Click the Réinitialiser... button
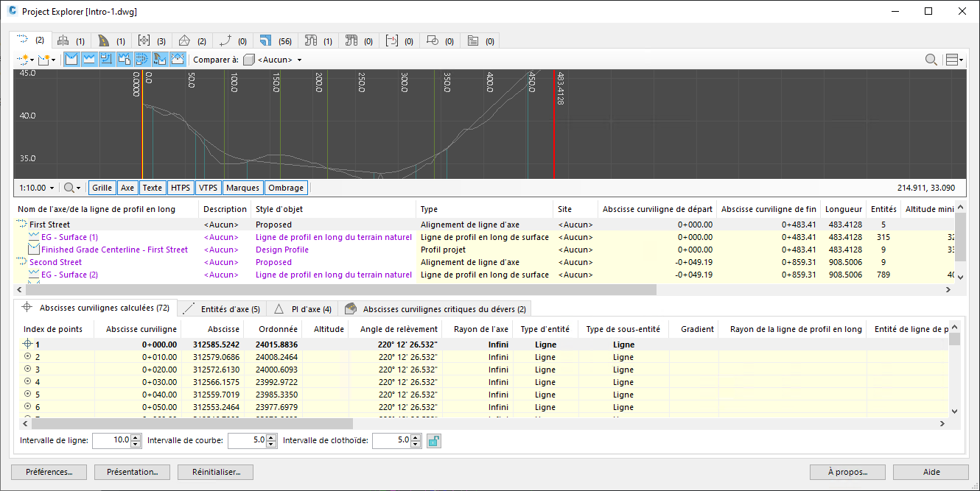The image size is (980, 491). [216, 472]
